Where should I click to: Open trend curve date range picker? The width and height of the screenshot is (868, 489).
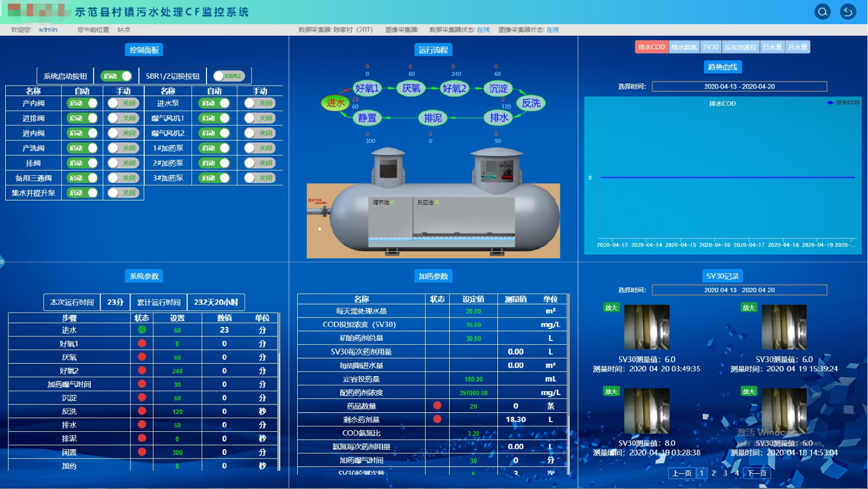click(739, 87)
